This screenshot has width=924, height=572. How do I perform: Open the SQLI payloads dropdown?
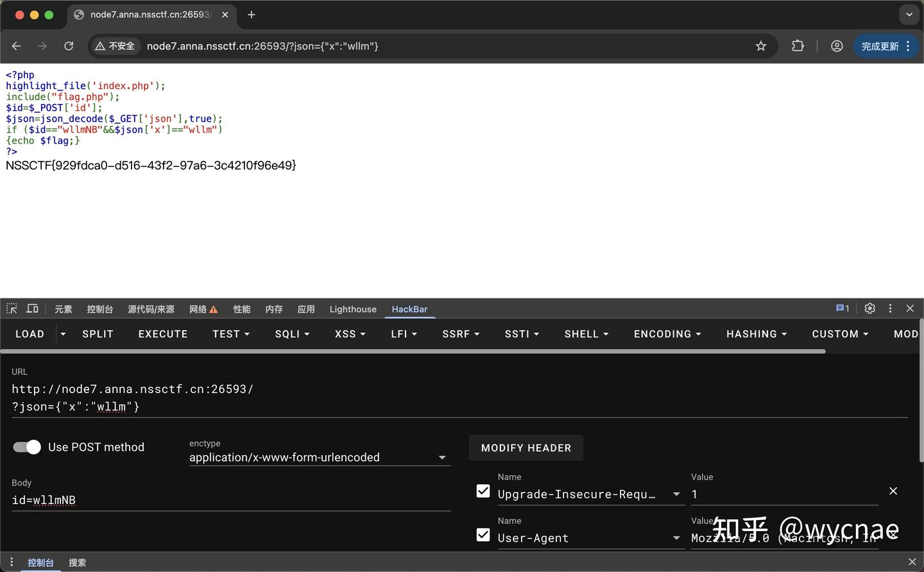pyautogui.click(x=292, y=333)
